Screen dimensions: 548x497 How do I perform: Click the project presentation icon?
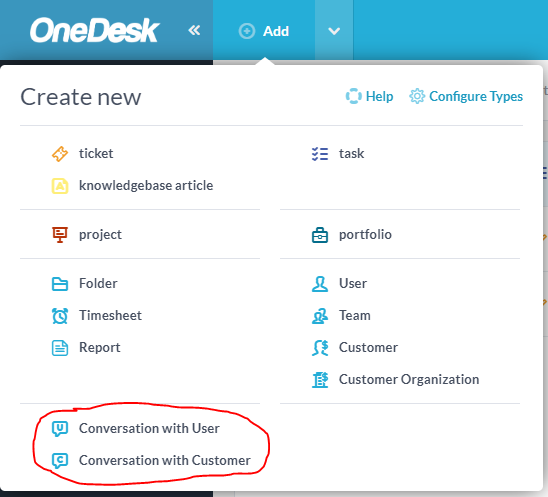pos(60,235)
